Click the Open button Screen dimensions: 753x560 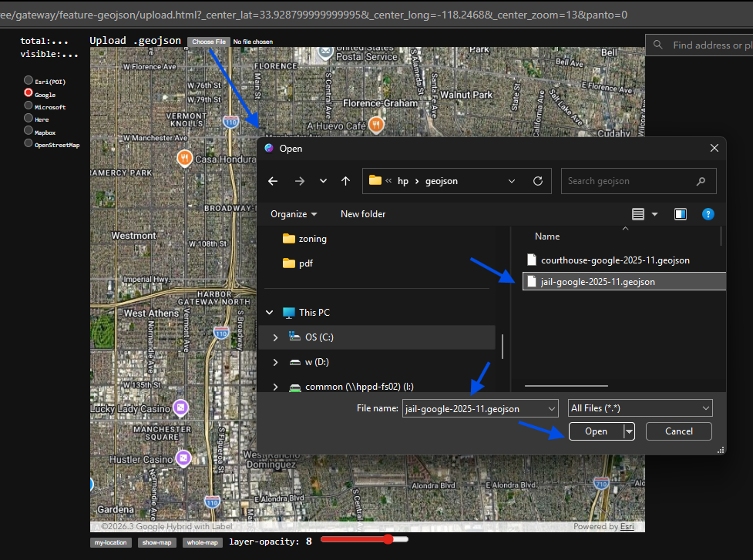(x=596, y=431)
